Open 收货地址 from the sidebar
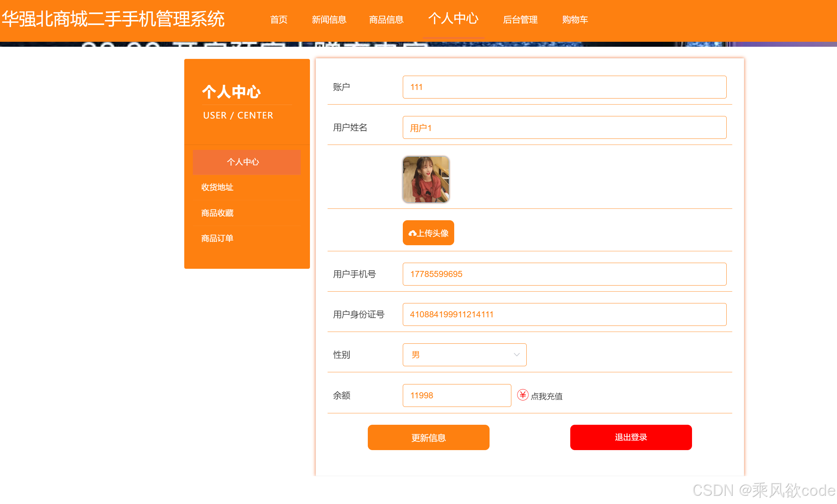This screenshot has height=504, width=837. pyautogui.click(x=217, y=187)
